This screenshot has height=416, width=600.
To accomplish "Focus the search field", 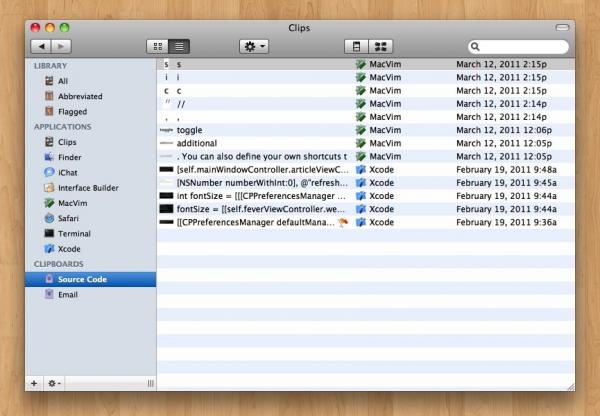I will (x=518, y=47).
